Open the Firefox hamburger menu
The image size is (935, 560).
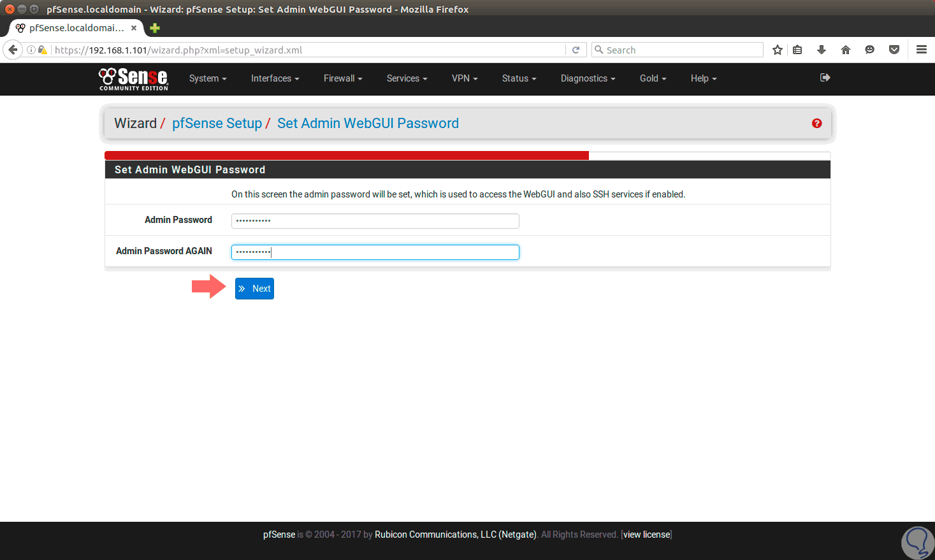click(922, 50)
